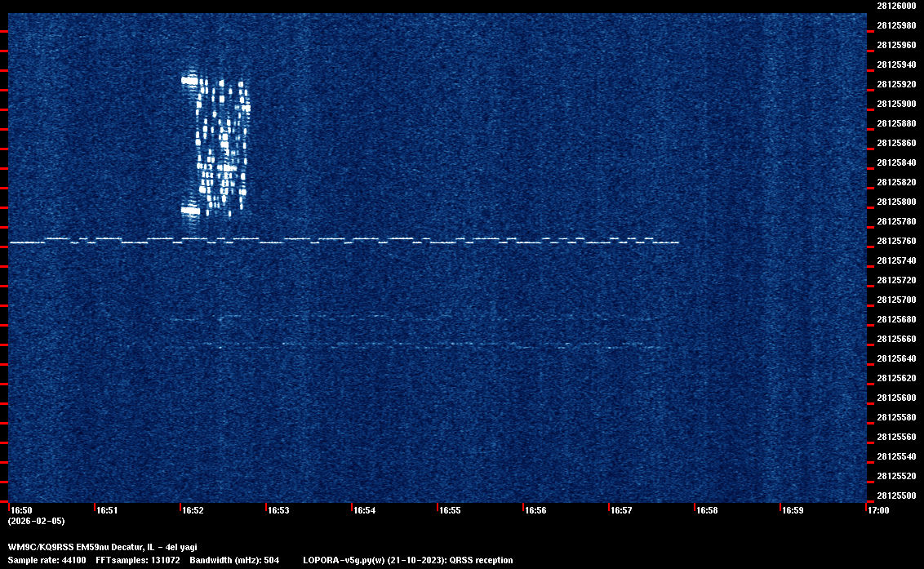Viewport: 924px width, 569px height.
Task: Click the (2026-02-05) date text
Action: 36,521
